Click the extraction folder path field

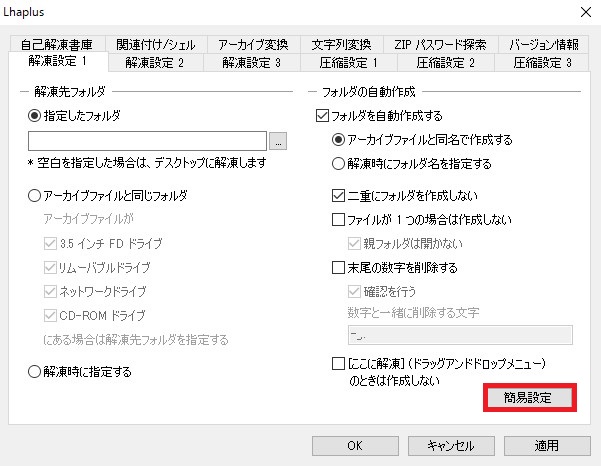[x=147, y=141]
